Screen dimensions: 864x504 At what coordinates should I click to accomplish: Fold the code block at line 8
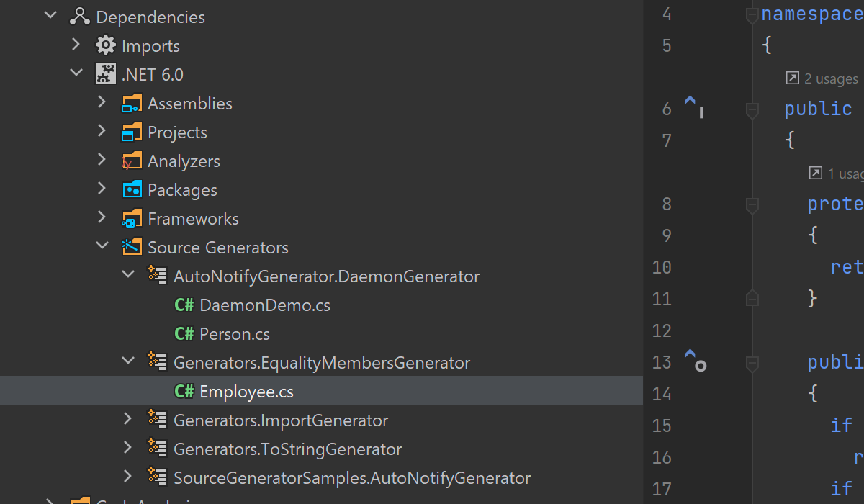pyautogui.click(x=752, y=204)
